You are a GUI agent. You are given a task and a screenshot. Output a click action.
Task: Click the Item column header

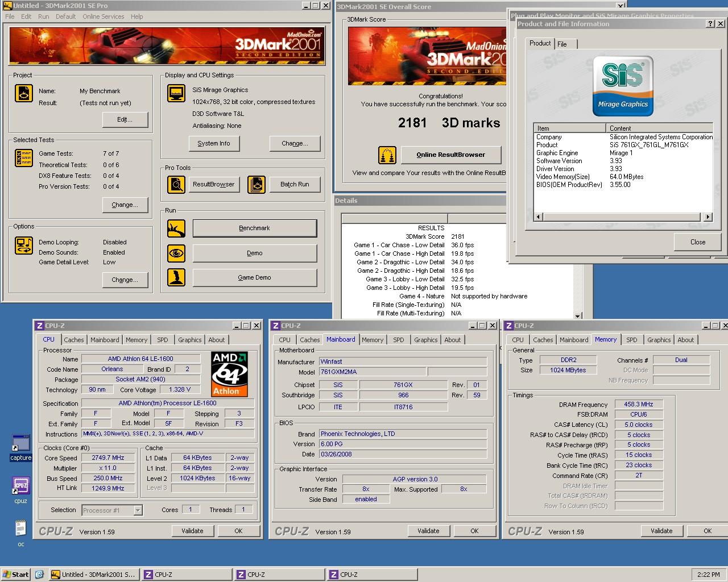(x=569, y=128)
